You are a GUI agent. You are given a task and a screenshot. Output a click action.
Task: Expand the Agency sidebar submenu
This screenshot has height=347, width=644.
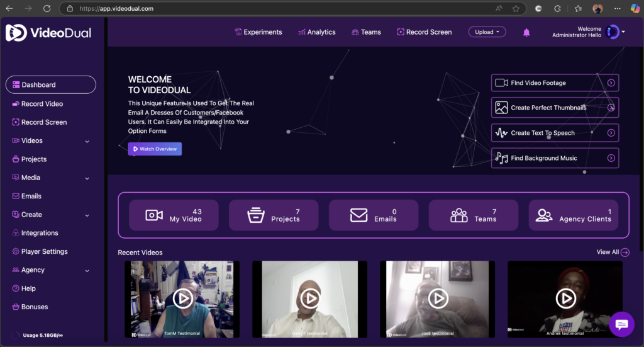pyautogui.click(x=87, y=271)
